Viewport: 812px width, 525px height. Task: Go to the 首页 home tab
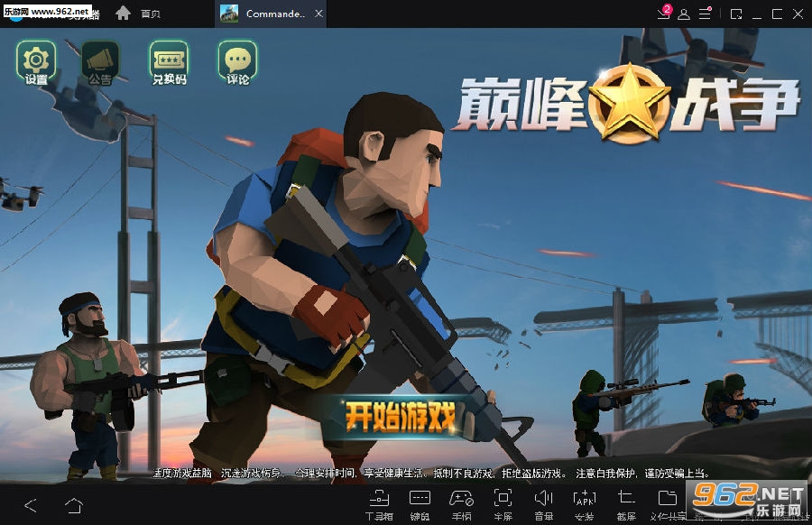point(151,14)
